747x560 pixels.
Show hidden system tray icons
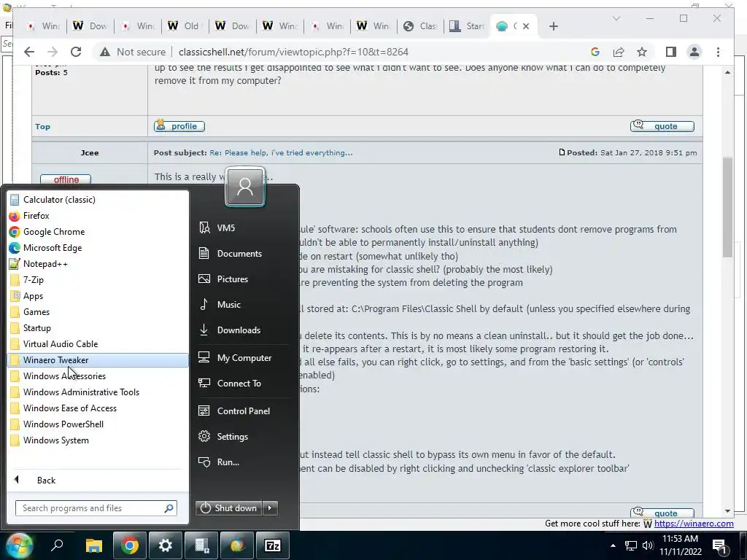pos(613,545)
